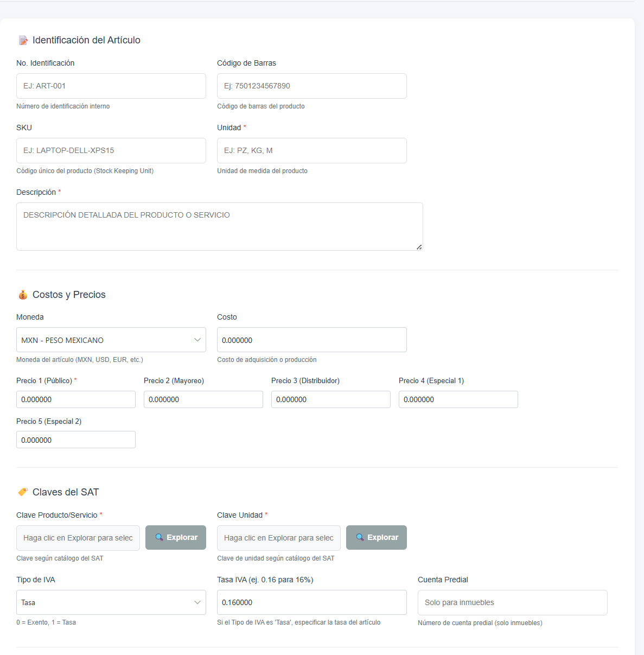Select the SKU text field

[111, 150]
